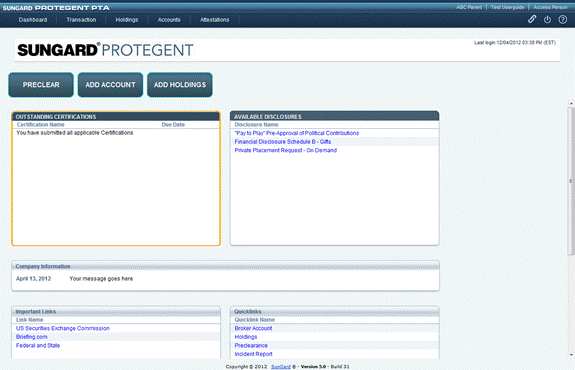The height and width of the screenshot is (370, 575).
Task: Click the Quicklinks panel header
Action: [334, 311]
